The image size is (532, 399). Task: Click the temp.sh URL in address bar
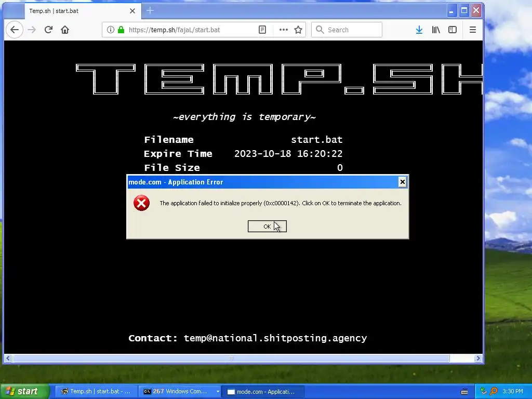coord(175,30)
